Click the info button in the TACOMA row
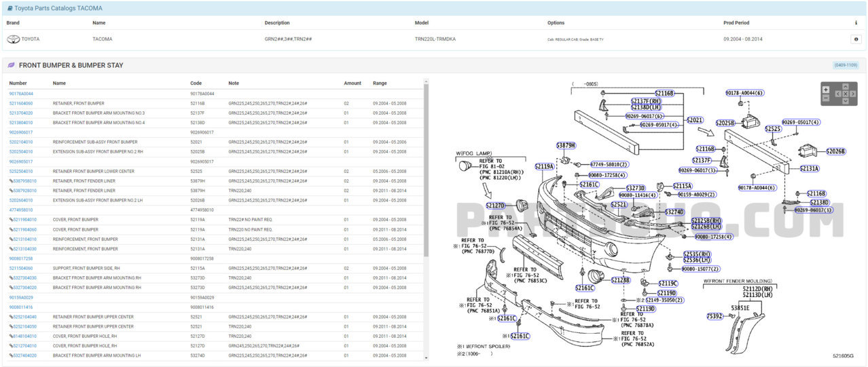Image resolution: width=868 pixels, height=367 pixels. [855, 39]
